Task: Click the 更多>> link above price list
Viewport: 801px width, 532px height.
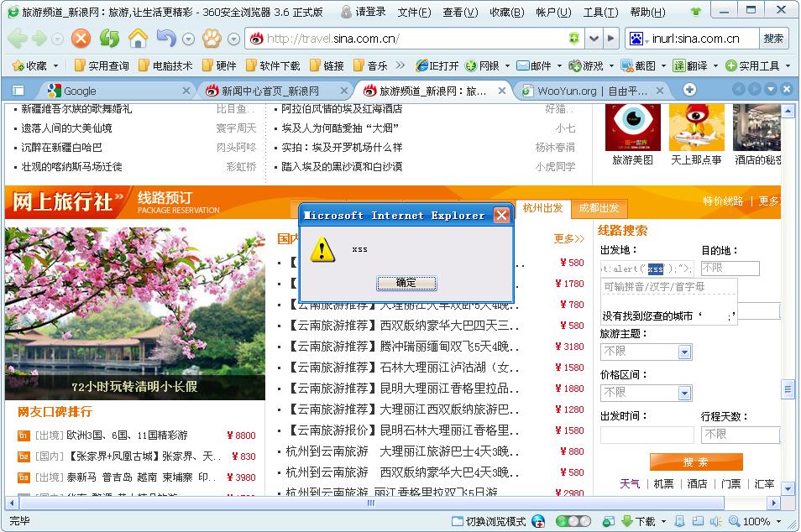Action: pyautogui.click(x=568, y=239)
